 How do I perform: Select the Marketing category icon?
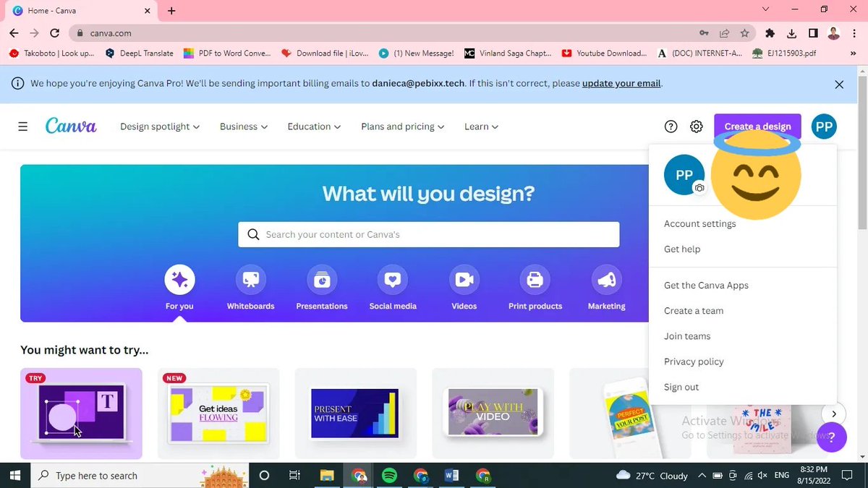point(607,280)
